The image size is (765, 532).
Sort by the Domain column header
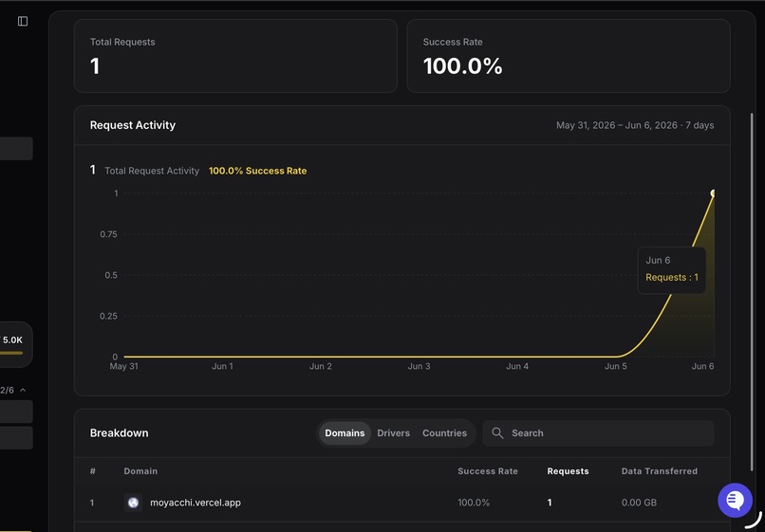click(140, 471)
